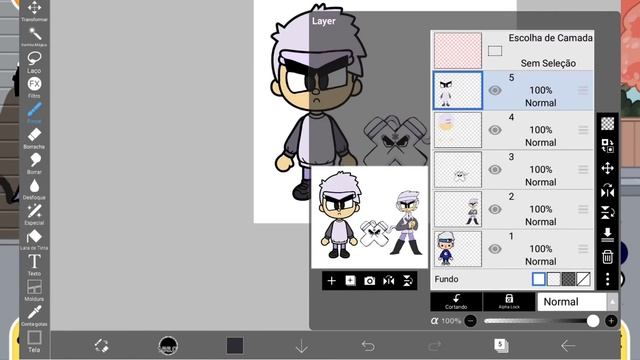Tap the brush-eraser switch icon
Image resolution: width=640 pixels, height=360 pixels.
[101, 346]
